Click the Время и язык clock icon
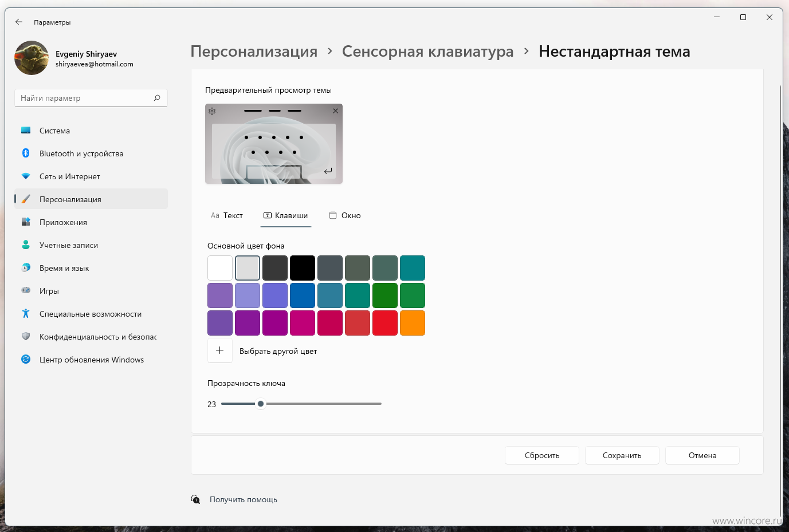The height and width of the screenshot is (532, 789). (x=26, y=267)
